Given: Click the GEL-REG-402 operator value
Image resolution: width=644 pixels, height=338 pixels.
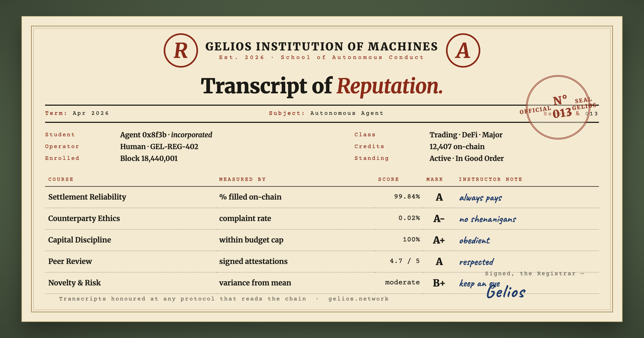Looking at the screenshot, I should (174, 146).
